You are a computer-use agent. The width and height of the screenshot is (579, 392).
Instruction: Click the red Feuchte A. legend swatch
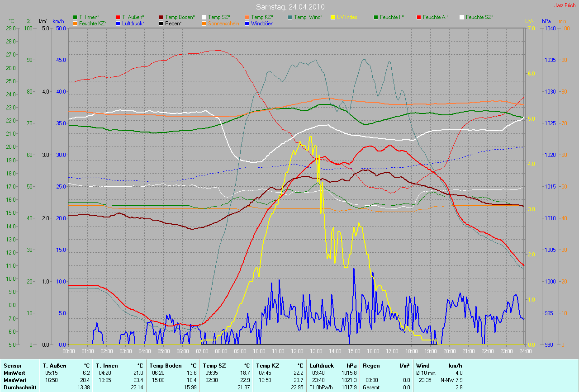(x=419, y=17)
